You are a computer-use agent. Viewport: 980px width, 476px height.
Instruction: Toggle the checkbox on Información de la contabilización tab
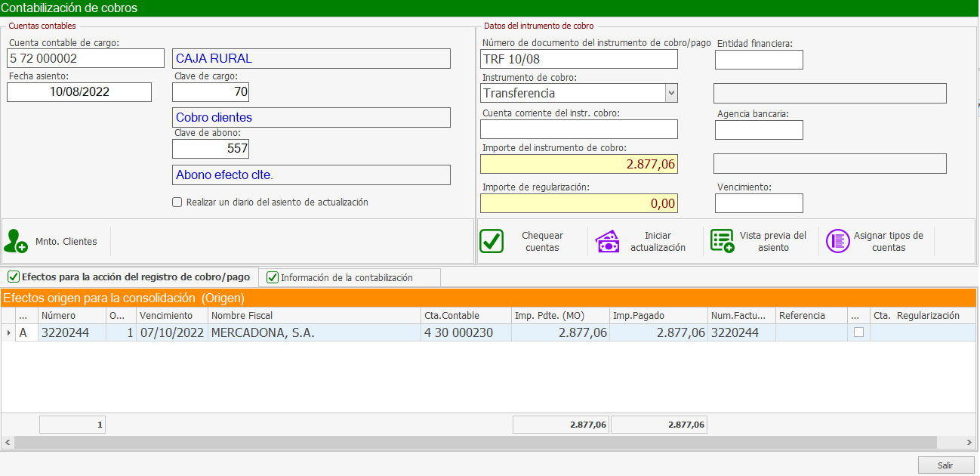click(x=273, y=277)
